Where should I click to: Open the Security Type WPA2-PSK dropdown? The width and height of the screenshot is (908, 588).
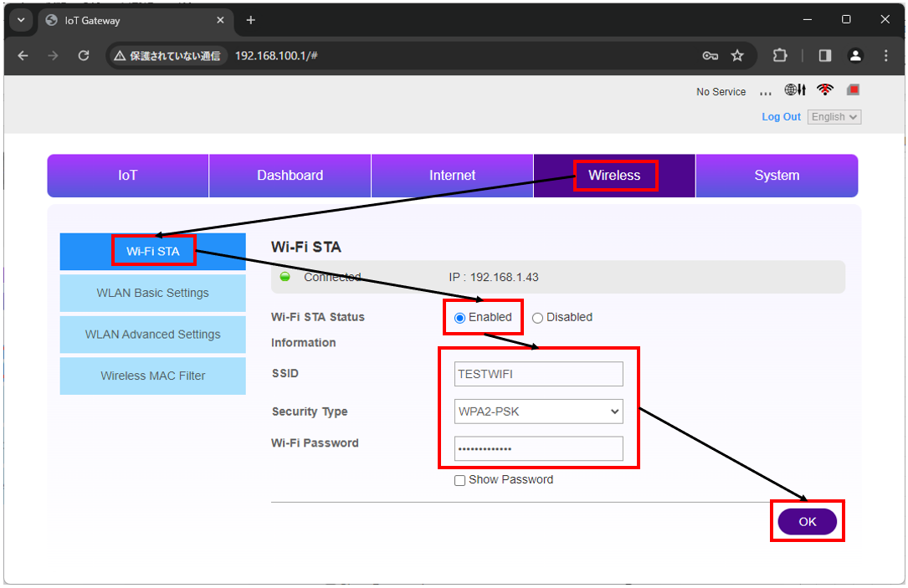[x=538, y=412]
